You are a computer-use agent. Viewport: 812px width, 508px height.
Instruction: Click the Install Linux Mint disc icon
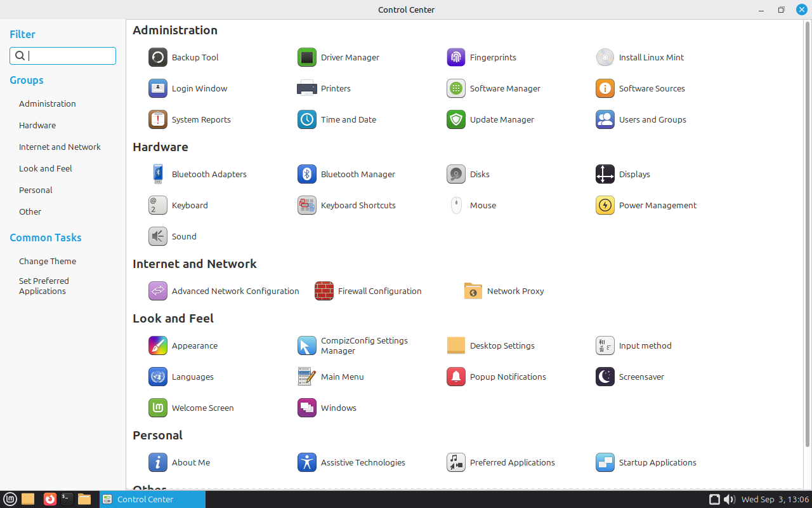point(605,57)
